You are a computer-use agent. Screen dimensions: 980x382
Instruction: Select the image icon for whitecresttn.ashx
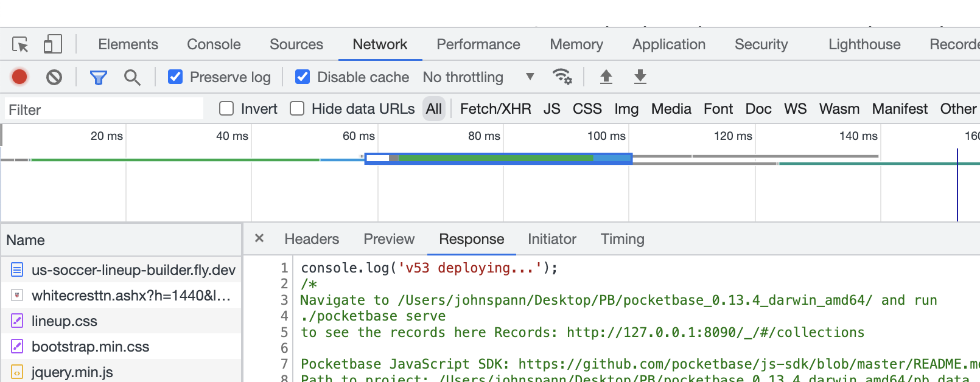17,295
